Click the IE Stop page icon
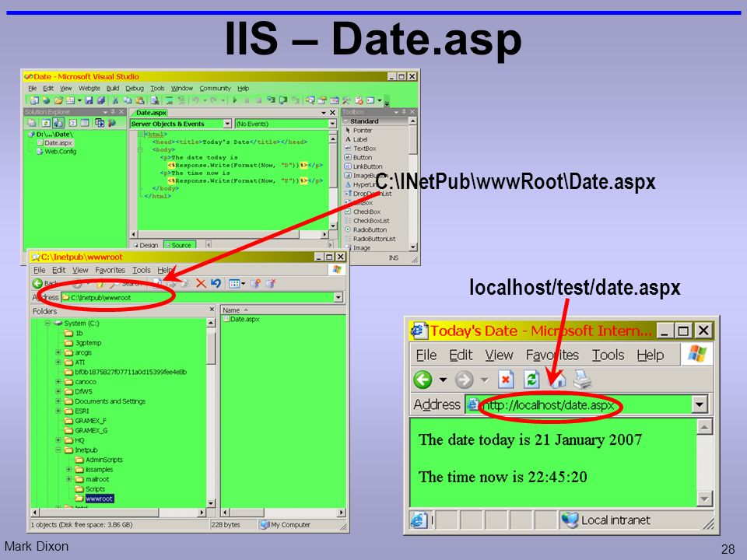This screenshot has width=747, height=560. pos(506,380)
